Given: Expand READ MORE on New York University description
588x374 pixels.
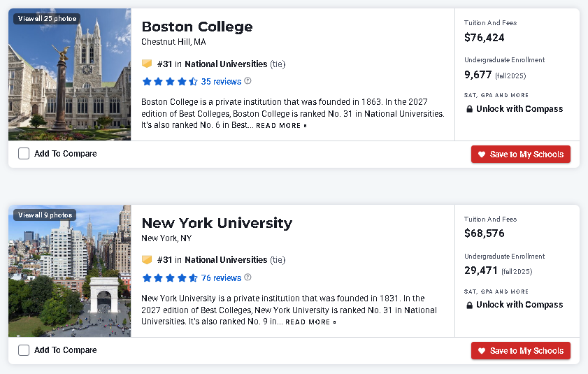Looking at the screenshot, I should coord(310,322).
